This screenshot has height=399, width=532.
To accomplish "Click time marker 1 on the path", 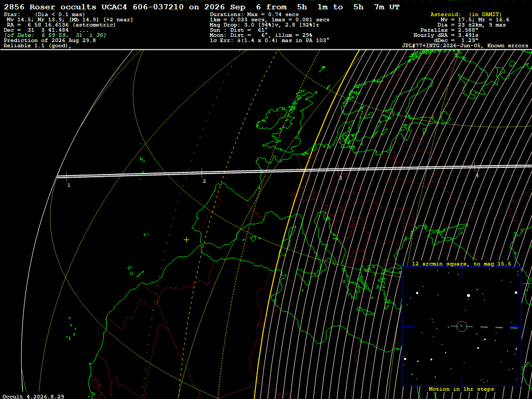I will point(69,185).
